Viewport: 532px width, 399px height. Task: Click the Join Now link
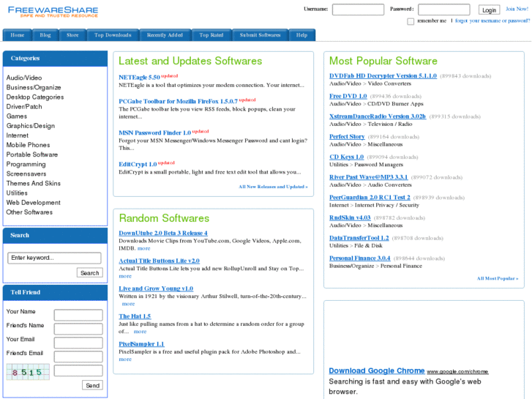pyautogui.click(x=517, y=9)
